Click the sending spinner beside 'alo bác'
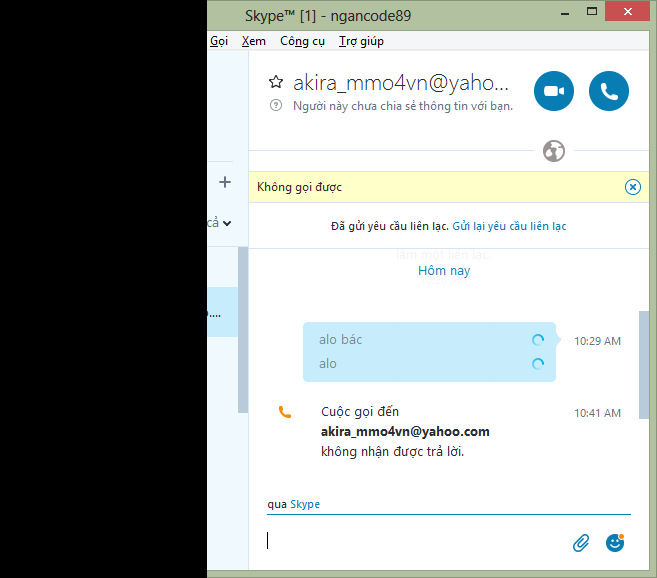Viewport: 657px width, 578px height. point(538,340)
